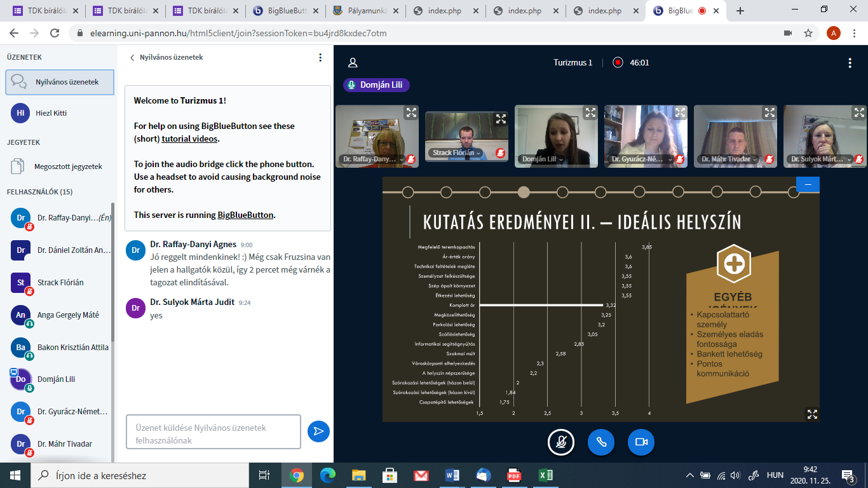Send the chat message with arrow button

pyautogui.click(x=318, y=431)
